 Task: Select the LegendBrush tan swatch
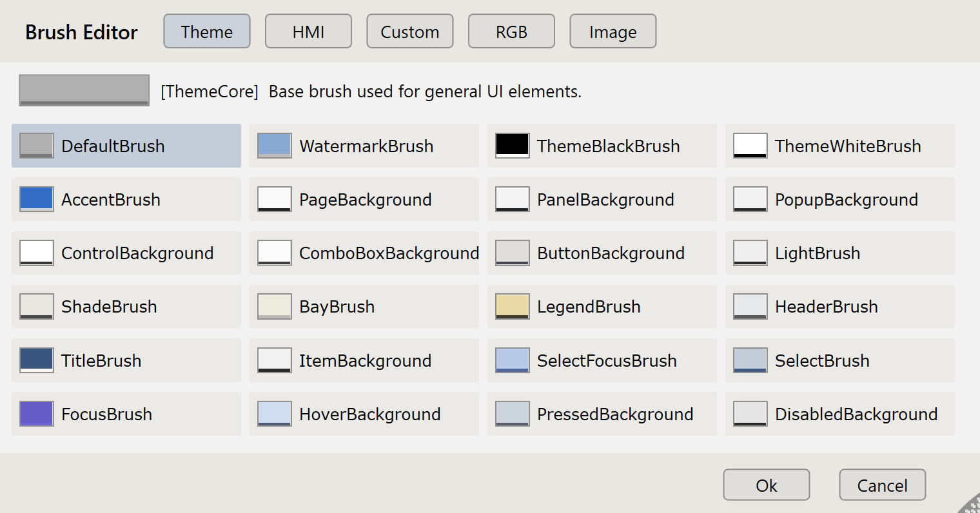click(x=512, y=307)
